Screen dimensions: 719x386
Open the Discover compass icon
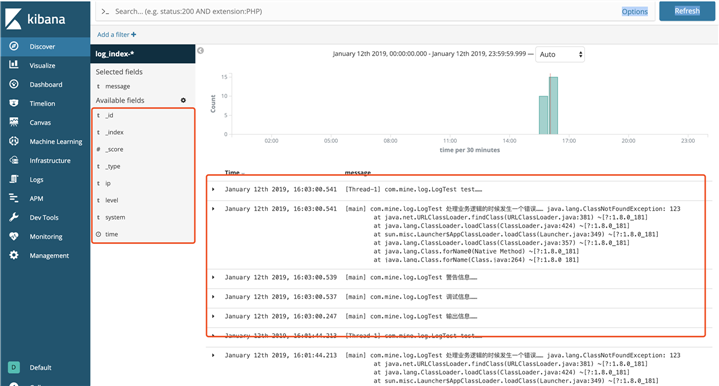click(x=14, y=46)
